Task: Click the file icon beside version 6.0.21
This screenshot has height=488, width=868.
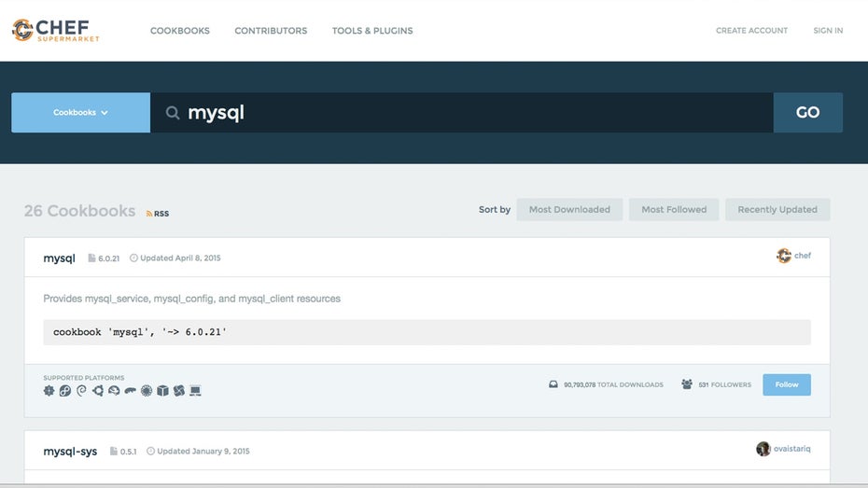Action: pyautogui.click(x=91, y=258)
